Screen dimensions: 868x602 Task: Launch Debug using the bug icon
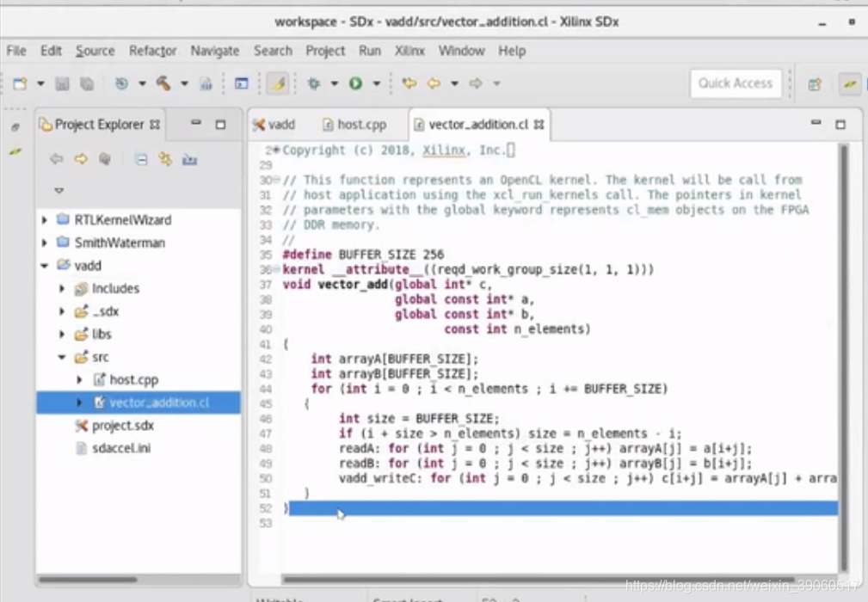pyautogui.click(x=314, y=83)
